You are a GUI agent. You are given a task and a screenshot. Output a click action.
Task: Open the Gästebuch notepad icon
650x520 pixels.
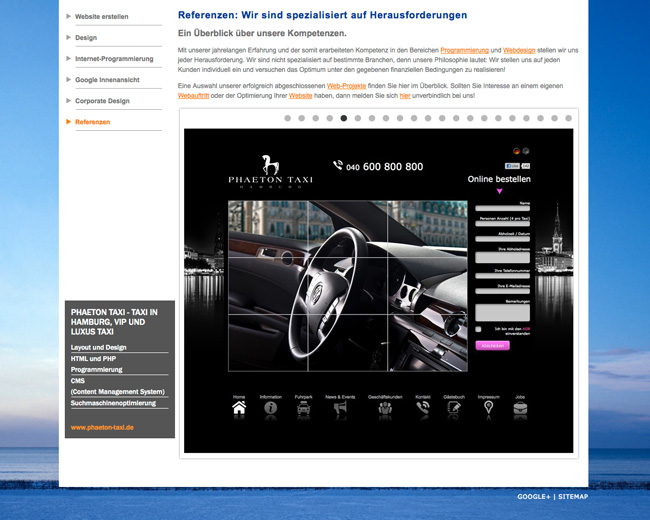pyautogui.click(x=455, y=408)
